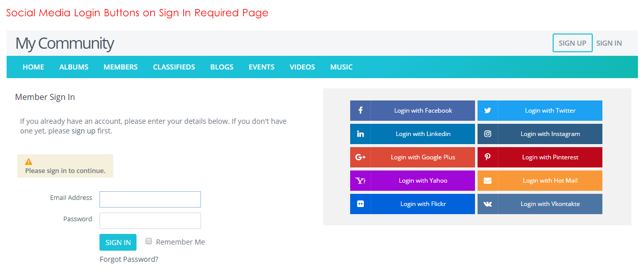The height and width of the screenshot is (274, 644).
Task: Click the Flickr icon
Action: point(360,204)
